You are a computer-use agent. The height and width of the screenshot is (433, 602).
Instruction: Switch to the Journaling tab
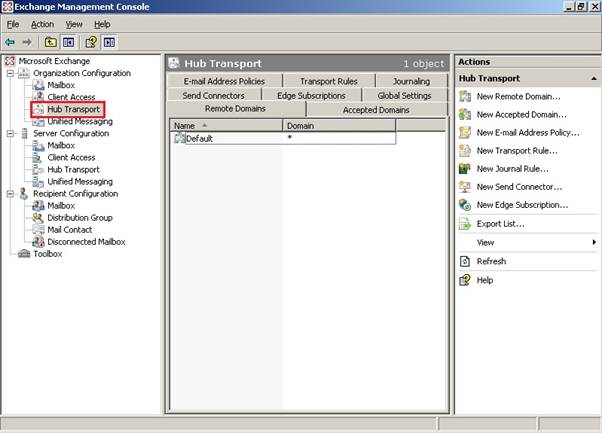click(x=411, y=81)
